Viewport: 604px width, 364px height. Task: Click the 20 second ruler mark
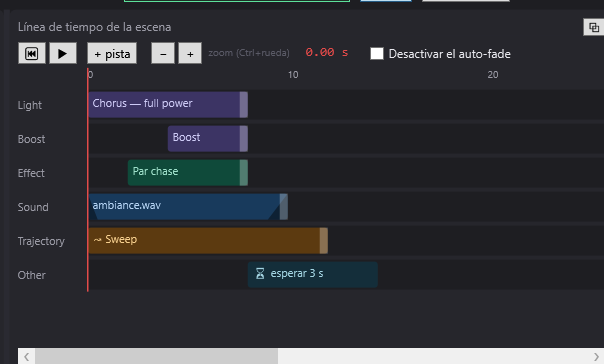tap(493, 75)
